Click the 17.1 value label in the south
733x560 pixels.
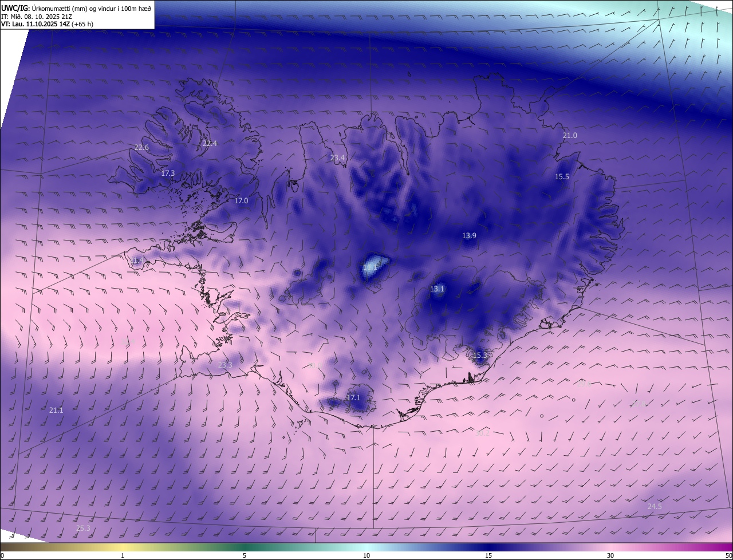pos(353,398)
